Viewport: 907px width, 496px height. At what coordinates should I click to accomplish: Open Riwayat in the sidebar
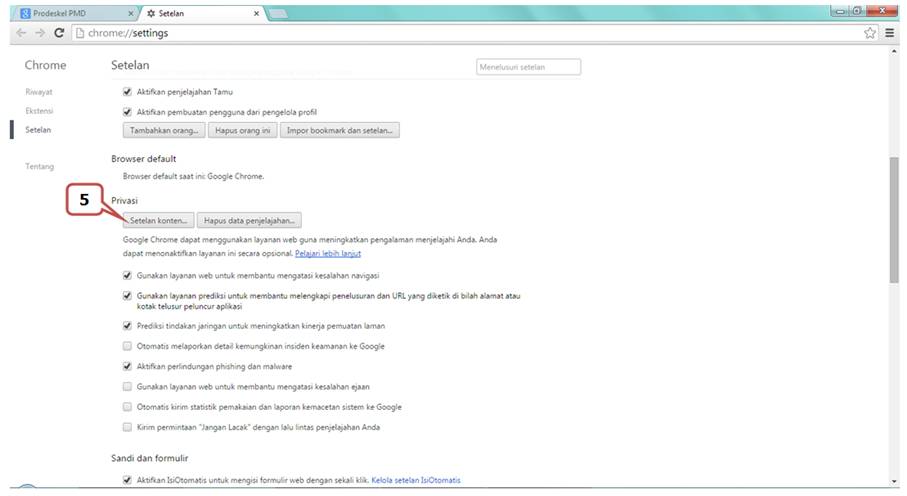(x=39, y=92)
